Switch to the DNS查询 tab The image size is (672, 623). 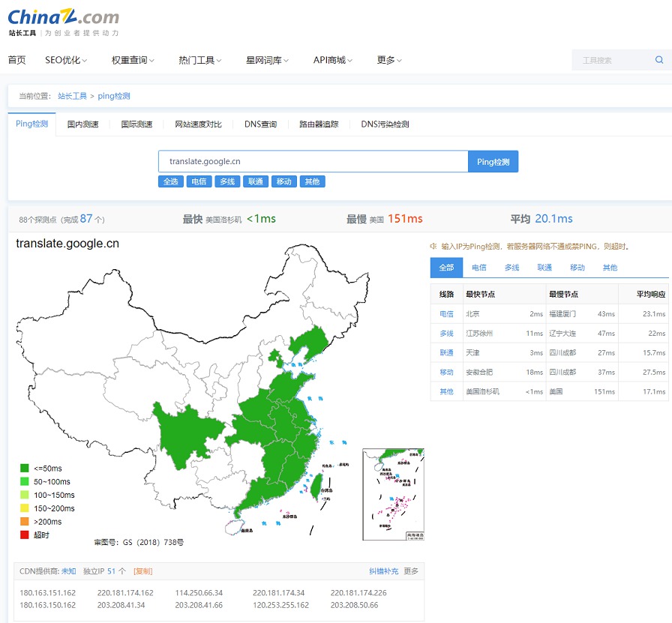[x=260, y=124]
